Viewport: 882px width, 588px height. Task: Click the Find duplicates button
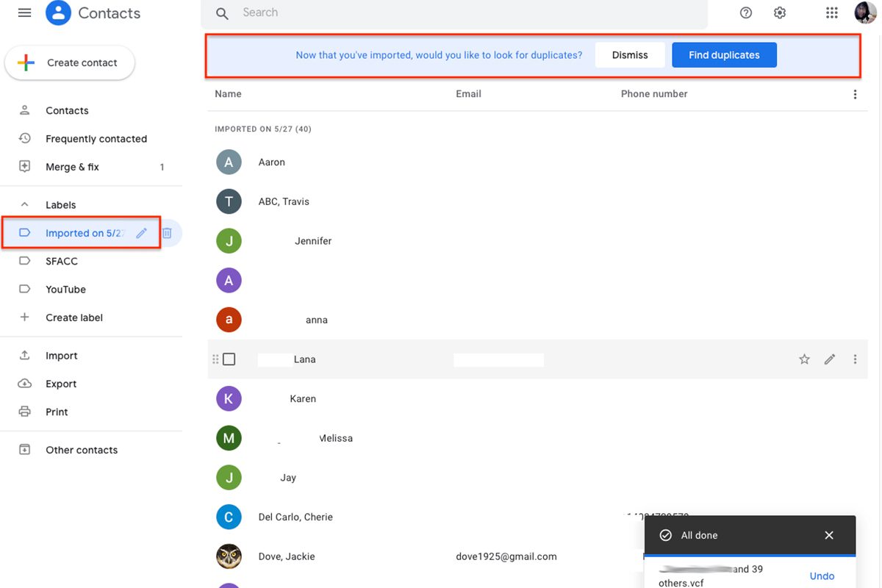(x=724, y=55)
